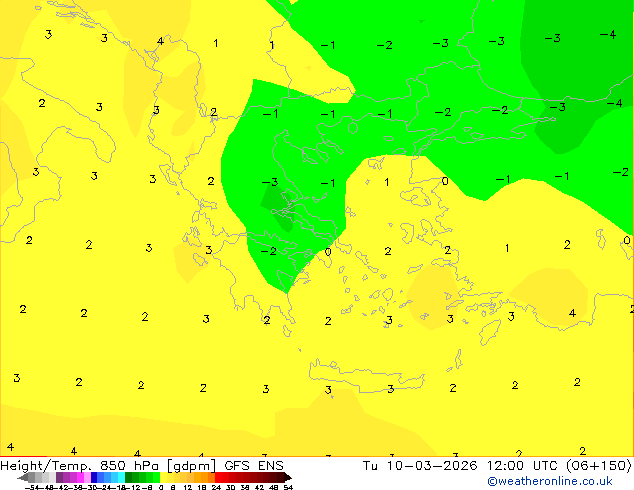Click the dark-red right arrow of the colour scale
The height and width of the screenshot is (490, 634).
click(288, 478)
